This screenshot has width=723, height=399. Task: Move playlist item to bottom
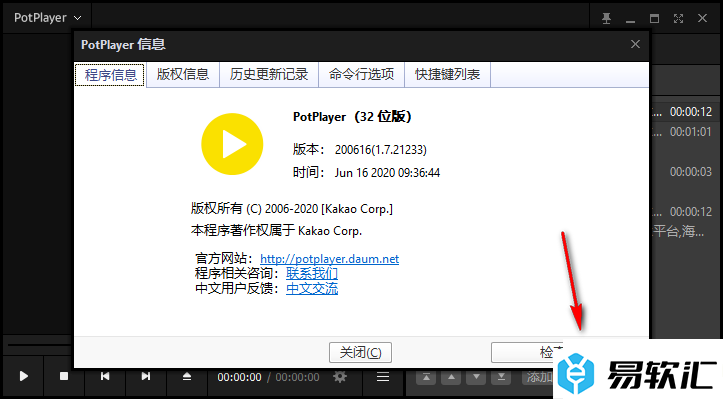pos(501,377)
